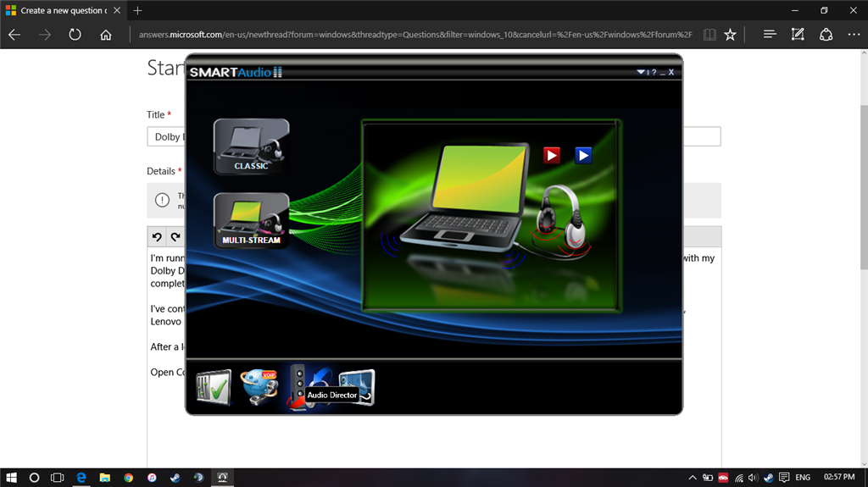Click the browser address bar
Screen dimensions: 868x487
click(x=415, y=35)
